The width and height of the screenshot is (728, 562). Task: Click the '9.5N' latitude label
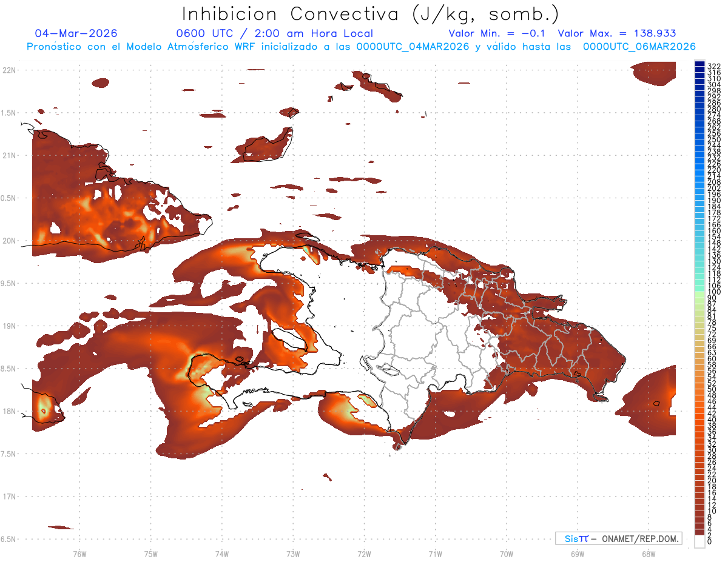[x=9, y=283]
